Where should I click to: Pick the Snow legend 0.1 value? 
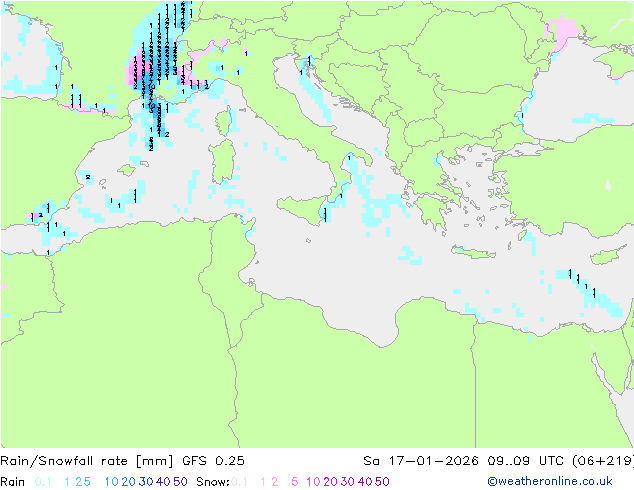point(239,482)
